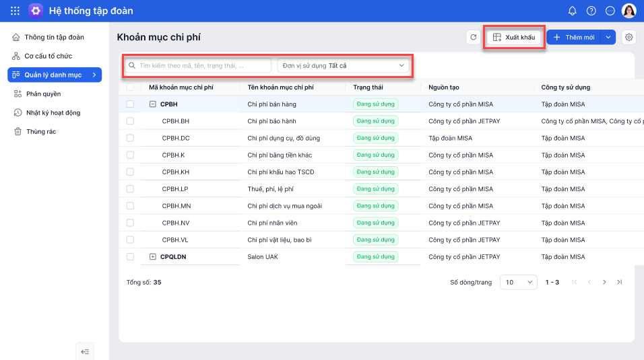Check the CPBH.BH row checkbox
The width and height of the screenshot is (644, 360).
coord(130,120)
